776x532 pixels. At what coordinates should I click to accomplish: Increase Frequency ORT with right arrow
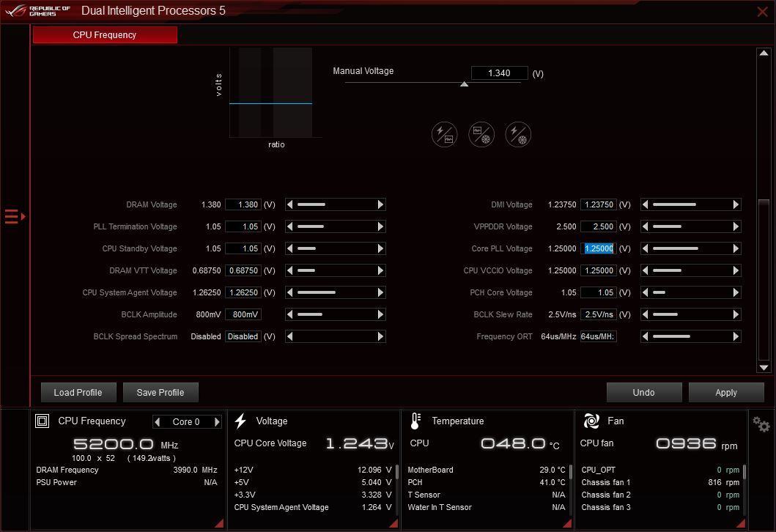[x=736, y=336]
